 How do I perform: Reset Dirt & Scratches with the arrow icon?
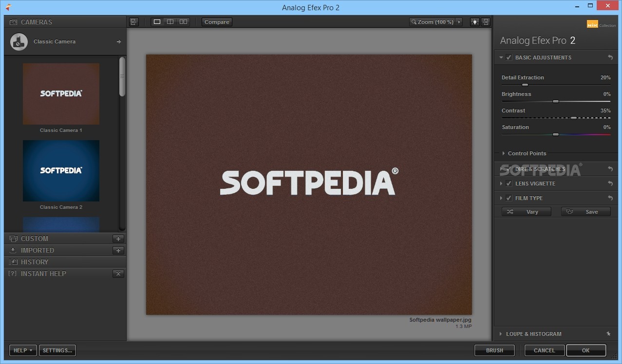point(610,169)
